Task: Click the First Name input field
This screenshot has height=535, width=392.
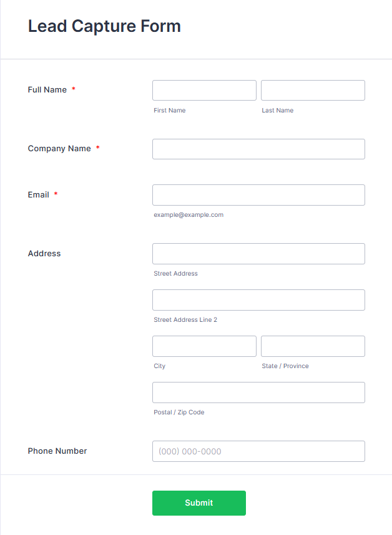Action: point(204,91)
